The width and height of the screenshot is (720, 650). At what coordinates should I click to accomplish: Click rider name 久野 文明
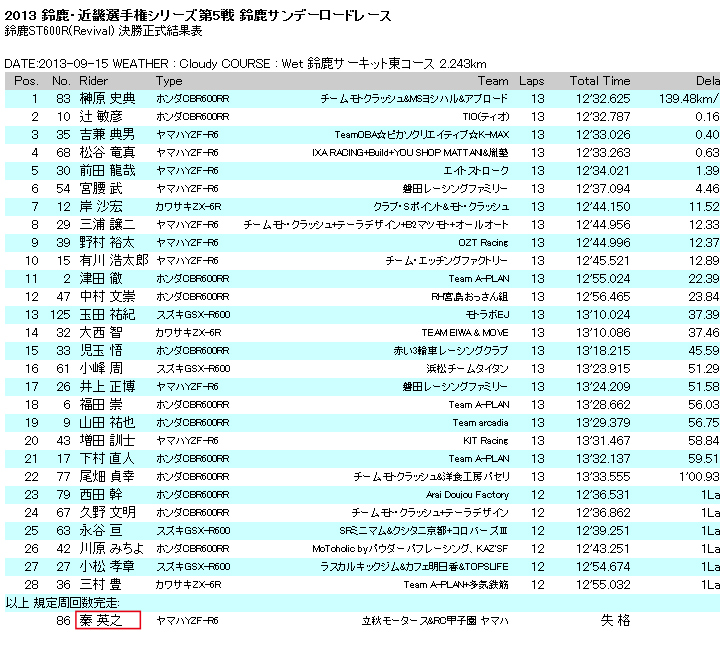coord(107,512)
